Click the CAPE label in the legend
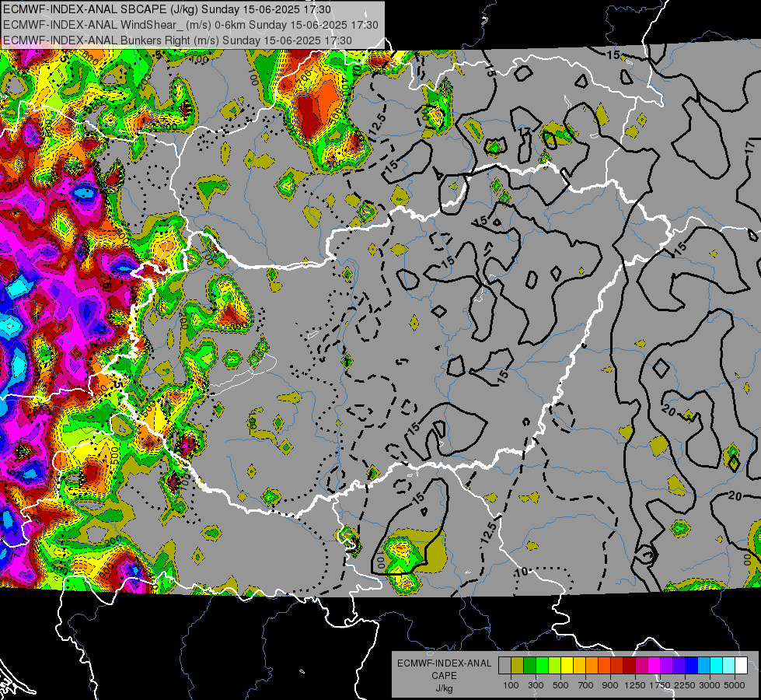Viewport: 761px width, 700px height. coord(444,676)
